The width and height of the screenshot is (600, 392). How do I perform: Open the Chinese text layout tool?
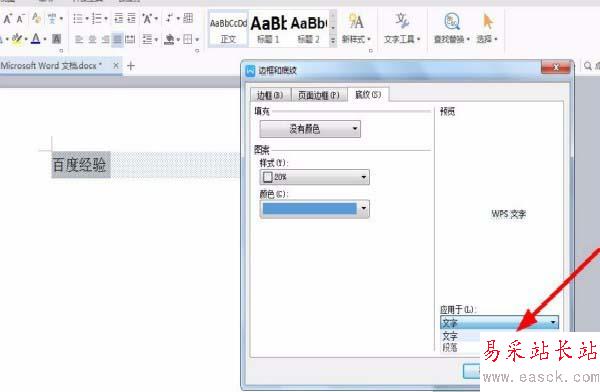[147, 18]
